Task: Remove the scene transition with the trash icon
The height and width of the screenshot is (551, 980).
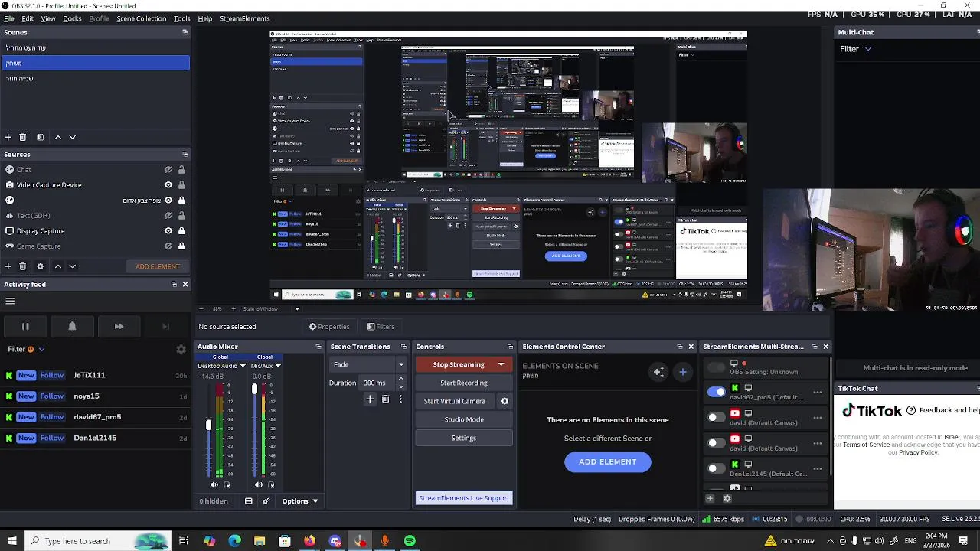Action: point(386,399)
